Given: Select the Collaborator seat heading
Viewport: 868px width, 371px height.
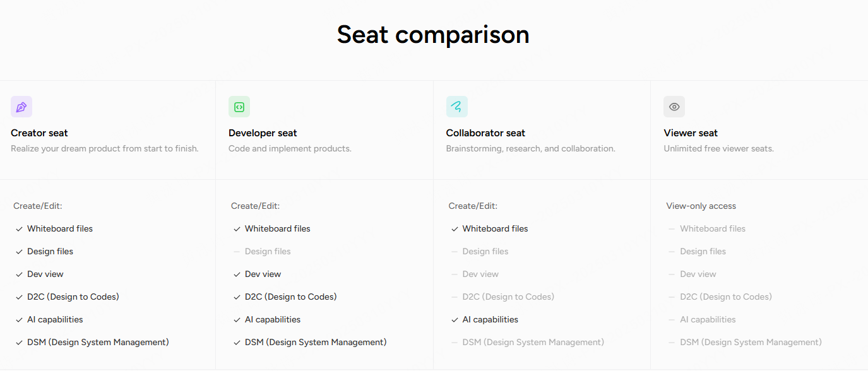Looking at the screenshot, I should (485, 133).
